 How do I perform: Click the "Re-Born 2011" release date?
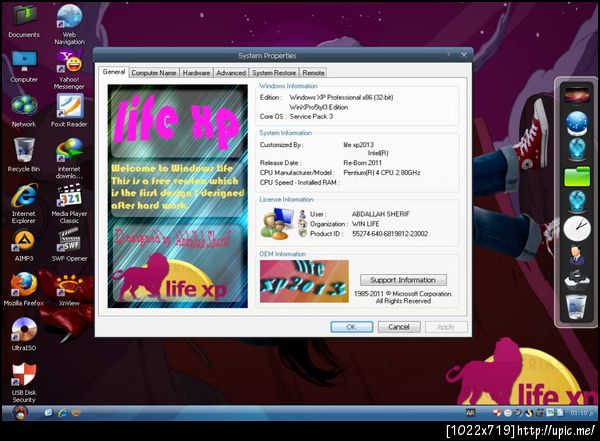point(362,163)
